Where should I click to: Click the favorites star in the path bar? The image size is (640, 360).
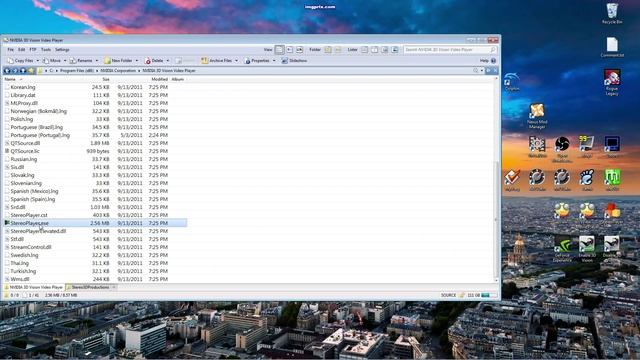tap(31, 71)
